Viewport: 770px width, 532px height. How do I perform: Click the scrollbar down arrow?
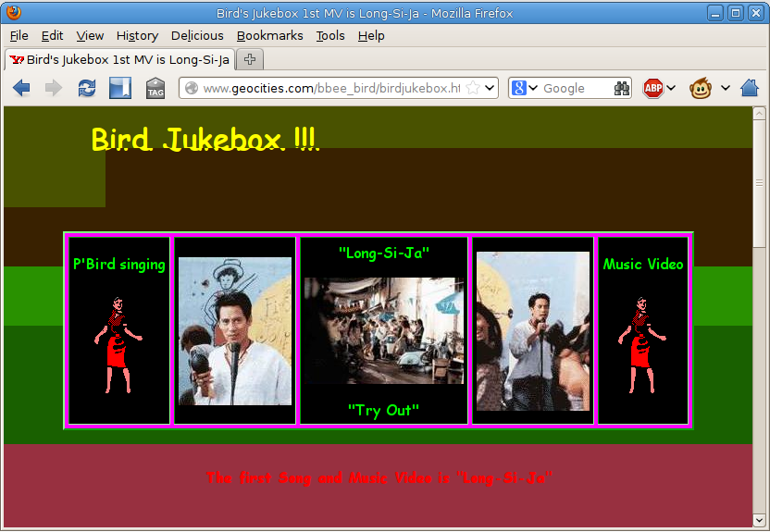click(x=759, y=520)
